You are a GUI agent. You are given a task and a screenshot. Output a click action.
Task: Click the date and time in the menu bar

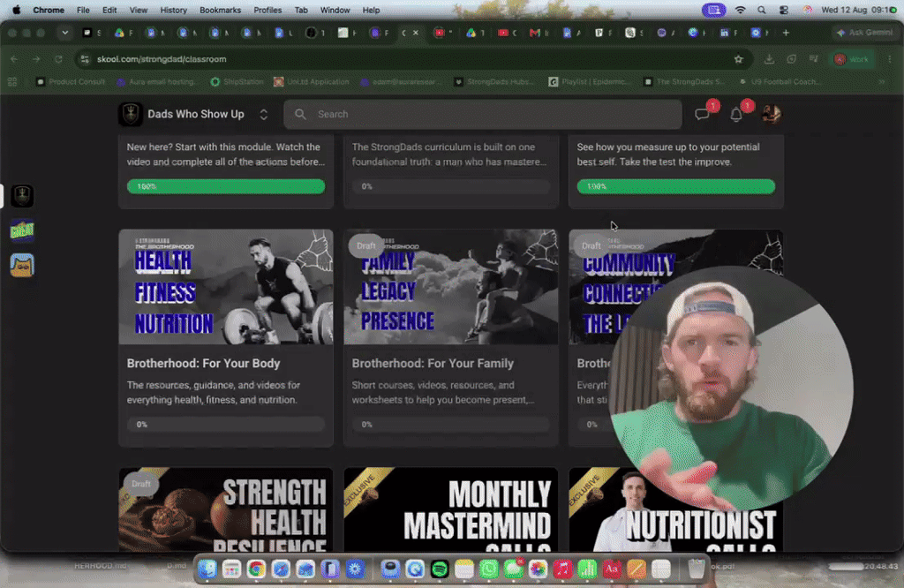pyautogui.click(x=855, y=10)
